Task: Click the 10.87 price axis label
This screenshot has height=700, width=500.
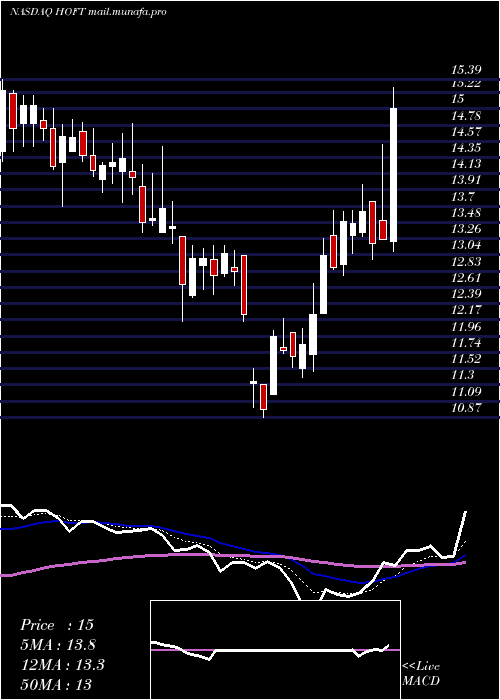Action: [x=466, y=407]
